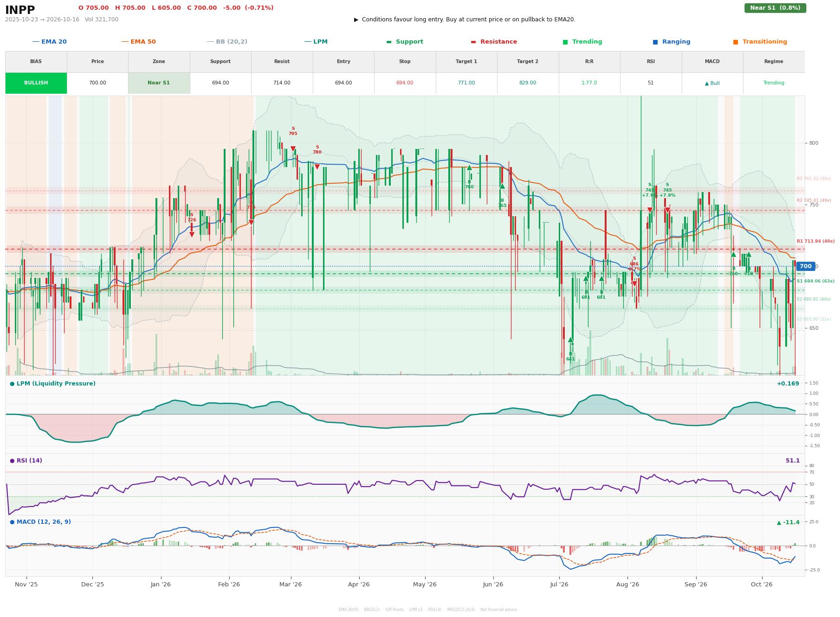Click the Entry column header
This screenshot has height=617, width=840.
tap(343, 62)
